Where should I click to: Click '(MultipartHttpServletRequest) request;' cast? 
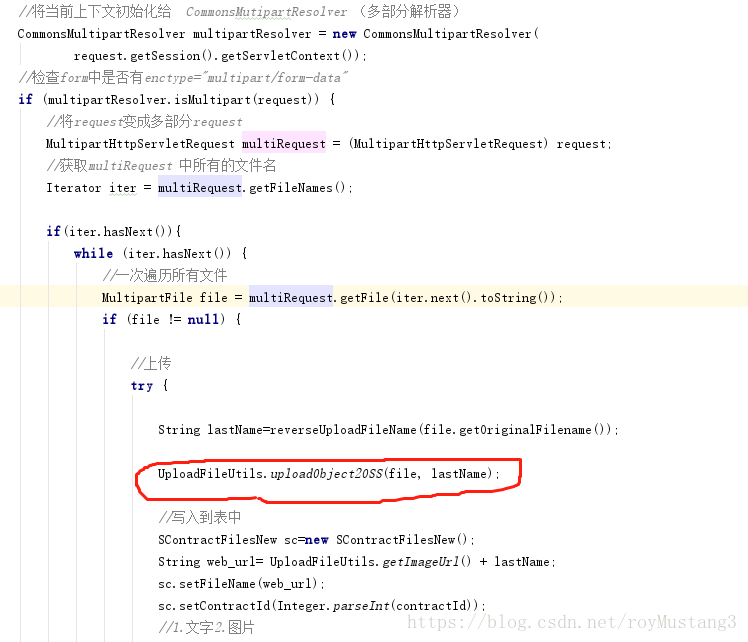point(480,144)
